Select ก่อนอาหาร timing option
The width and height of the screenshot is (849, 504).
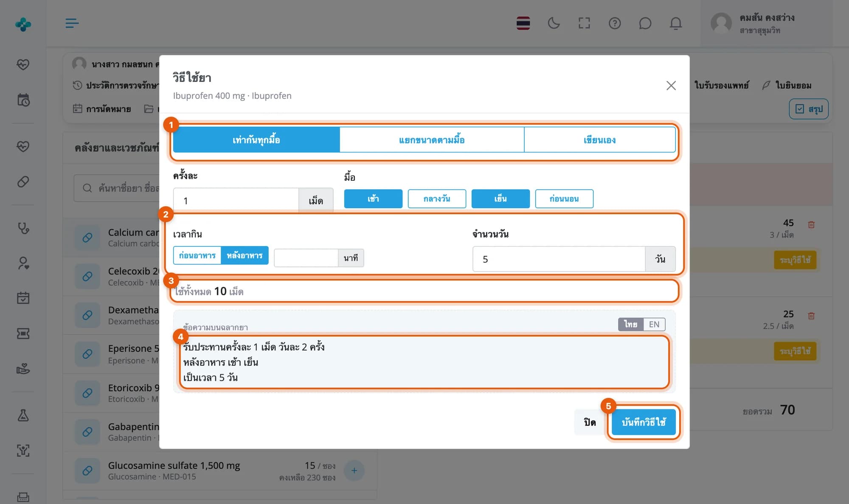point(197,255)
